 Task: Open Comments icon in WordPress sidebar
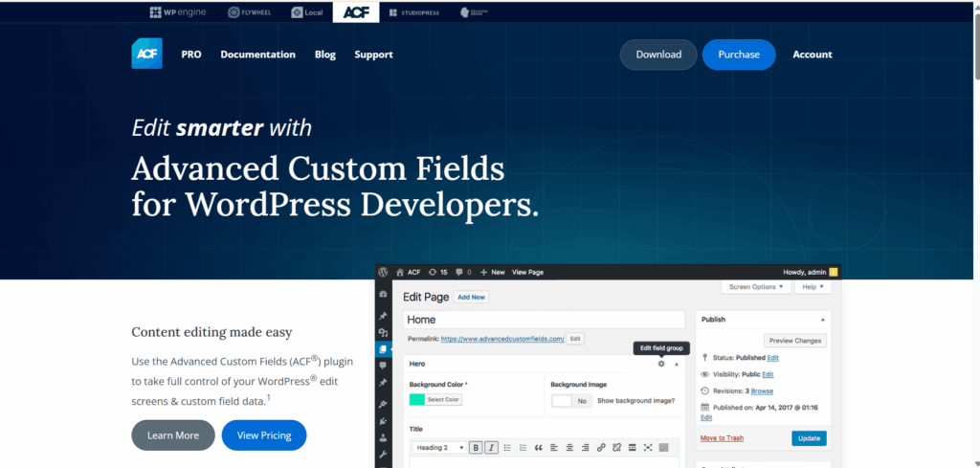point(383,366)
